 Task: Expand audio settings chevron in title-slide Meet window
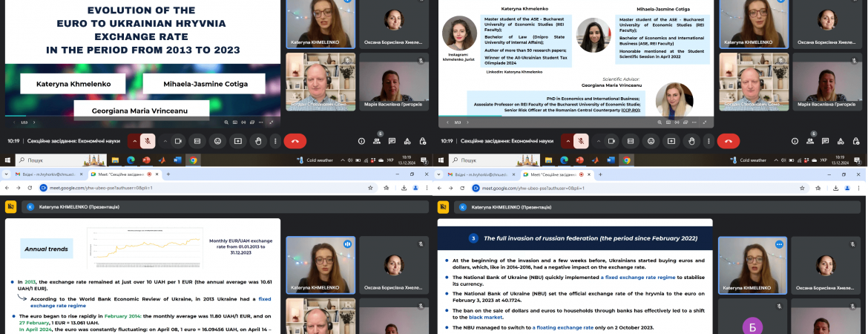click(134, 141)
